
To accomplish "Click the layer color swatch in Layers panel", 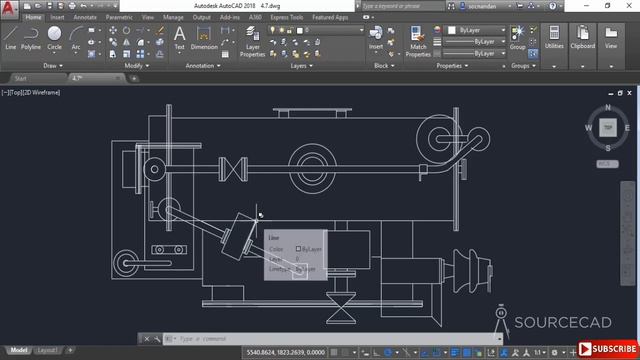I will (300, 30).
